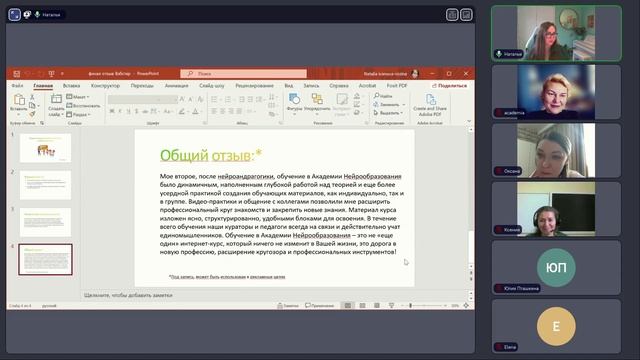Toggle Italic formatting
This screenshot has width=640, height=360.
click(120, 111)
